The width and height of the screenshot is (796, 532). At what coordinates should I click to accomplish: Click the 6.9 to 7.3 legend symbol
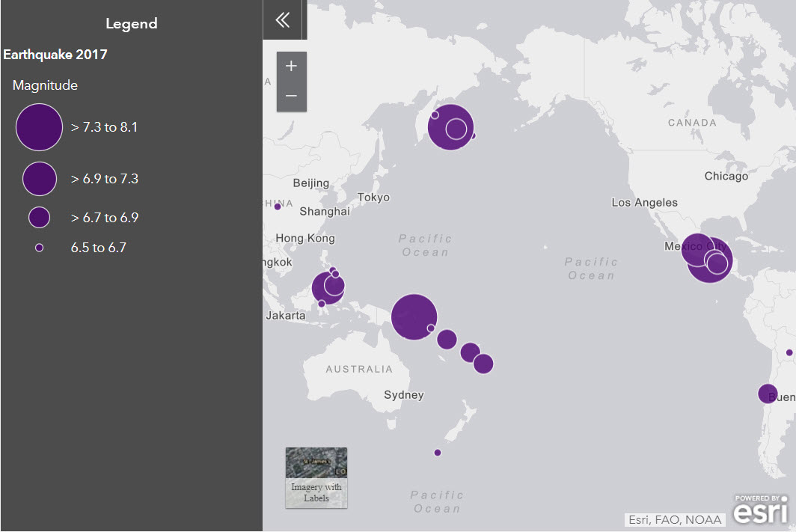40,179
